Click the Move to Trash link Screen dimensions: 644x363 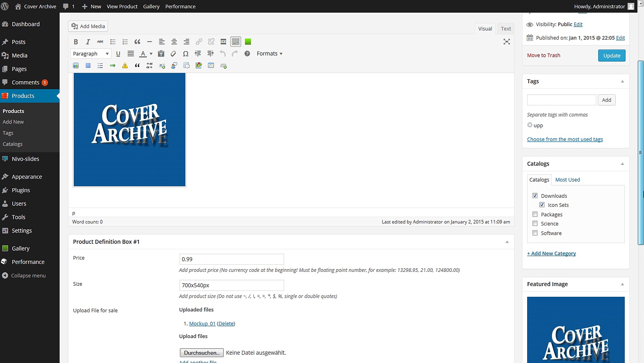click(x=543, y=55)
